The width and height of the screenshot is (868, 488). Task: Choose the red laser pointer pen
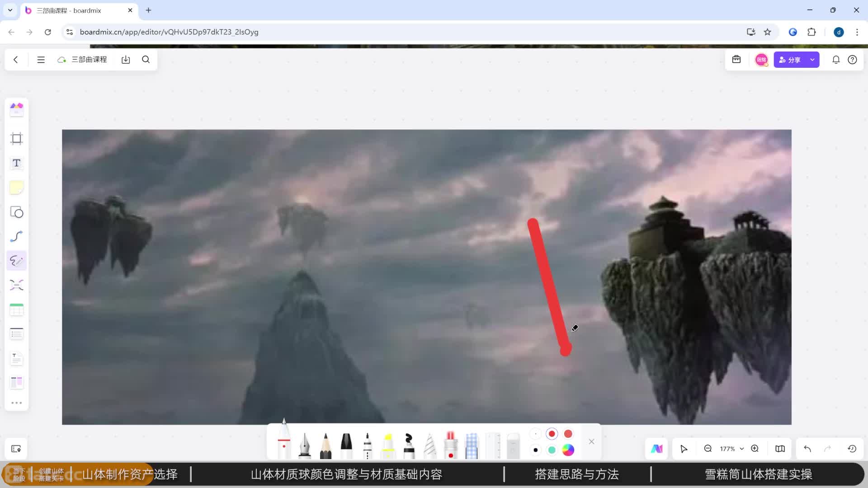[x=451, y=446]
